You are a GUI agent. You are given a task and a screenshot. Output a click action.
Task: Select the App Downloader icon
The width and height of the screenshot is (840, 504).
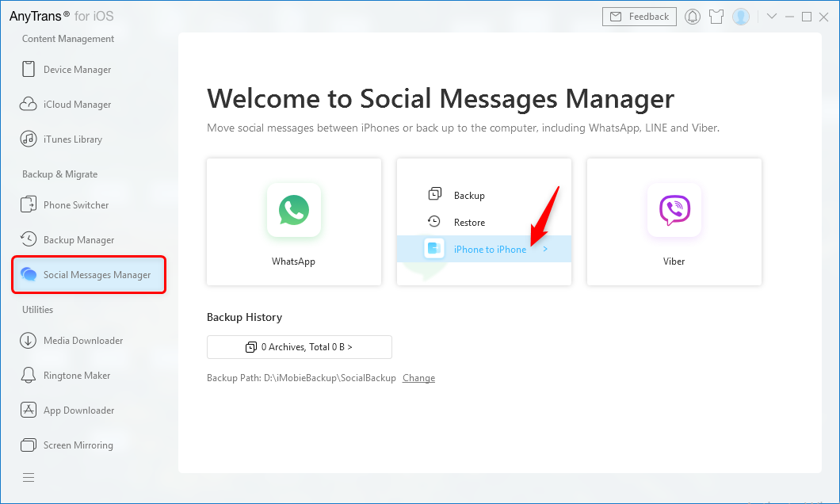[29, 410]
